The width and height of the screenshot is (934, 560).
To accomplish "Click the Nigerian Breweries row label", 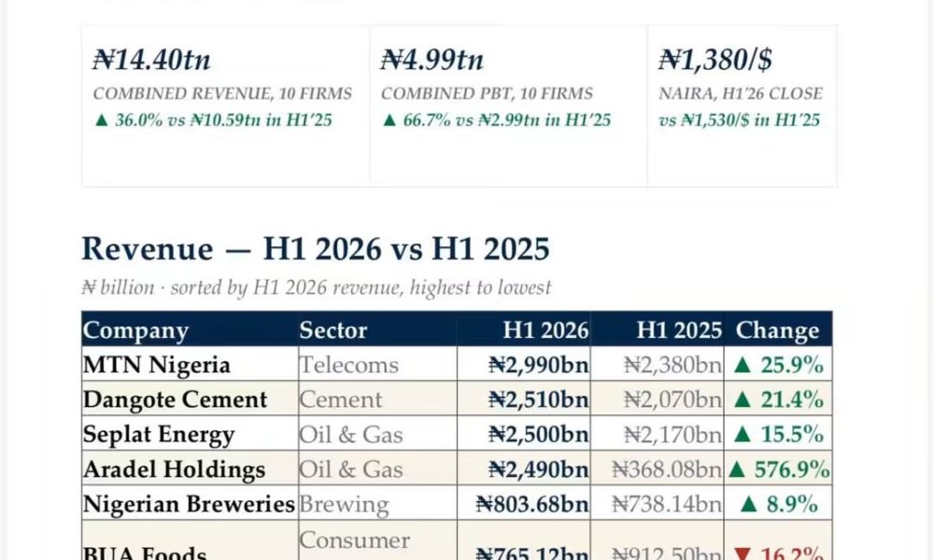I will (189, 504).
